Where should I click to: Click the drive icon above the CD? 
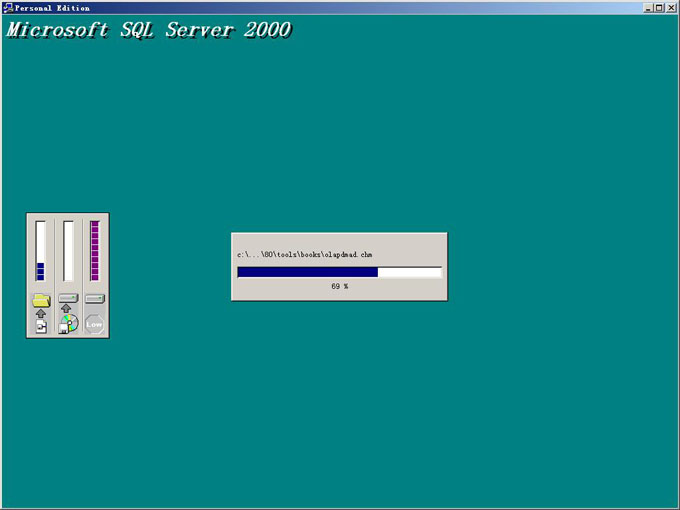pos(68,298)
